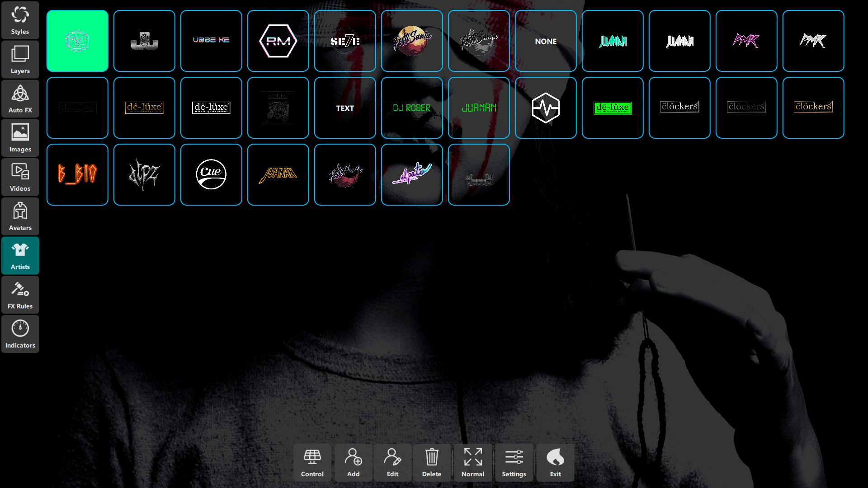Select the DJ ROBER logo tile

tap(411, 108)
